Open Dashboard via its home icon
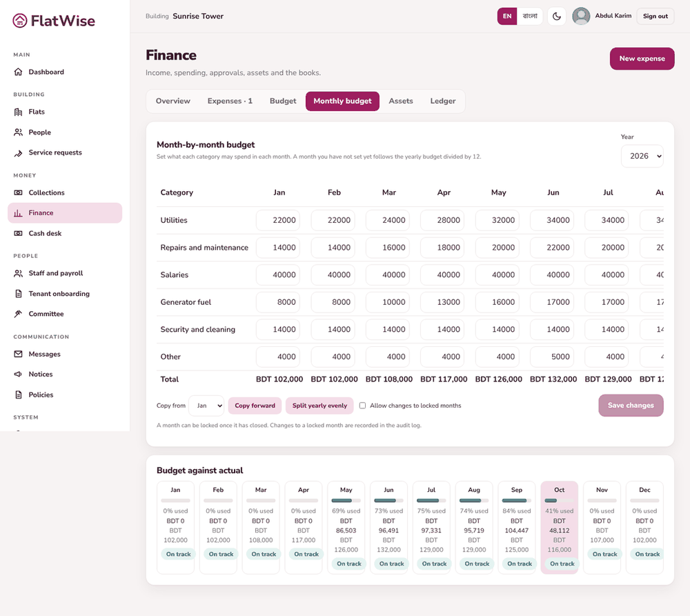The width and height of the screenshot is (690, 616). point(18,72)
